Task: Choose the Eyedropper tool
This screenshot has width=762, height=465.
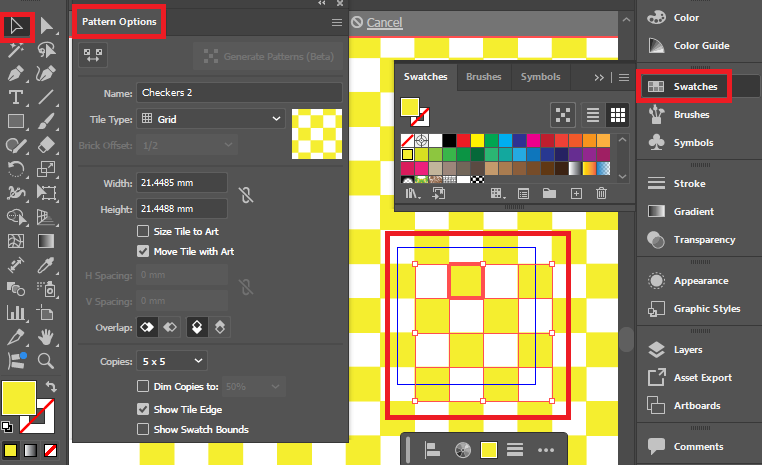Action: tap(46, 265)
